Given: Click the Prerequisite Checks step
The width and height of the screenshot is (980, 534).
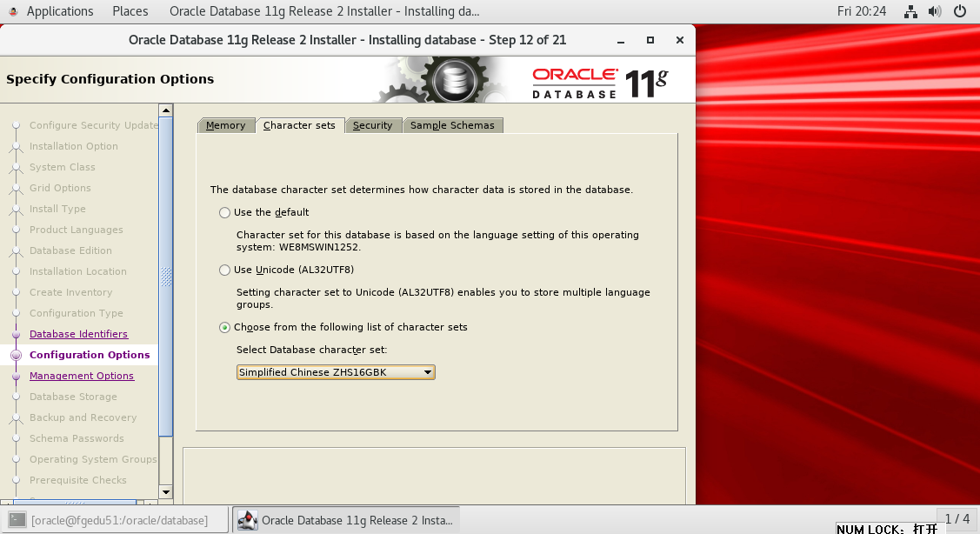Looking at the screenshot, I should [x=78, y=480].
